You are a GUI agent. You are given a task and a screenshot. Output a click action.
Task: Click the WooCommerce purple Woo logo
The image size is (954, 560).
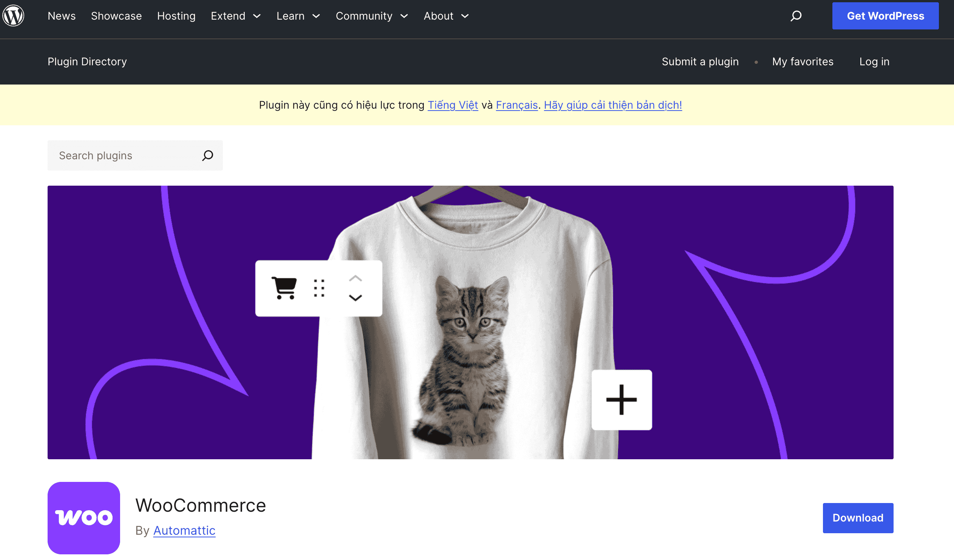click(x=84, y=518)
